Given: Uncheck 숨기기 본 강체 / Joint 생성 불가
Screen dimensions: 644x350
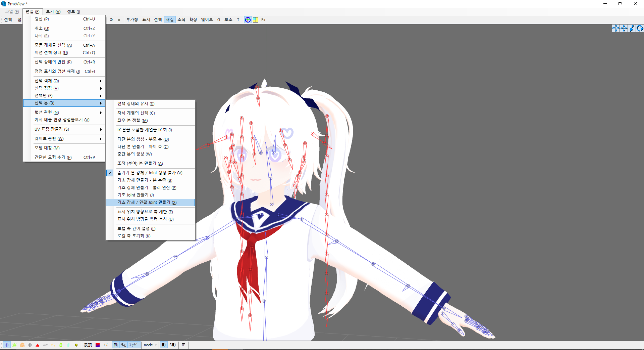Looking at the screenshot, I should [x=150, y=173].
